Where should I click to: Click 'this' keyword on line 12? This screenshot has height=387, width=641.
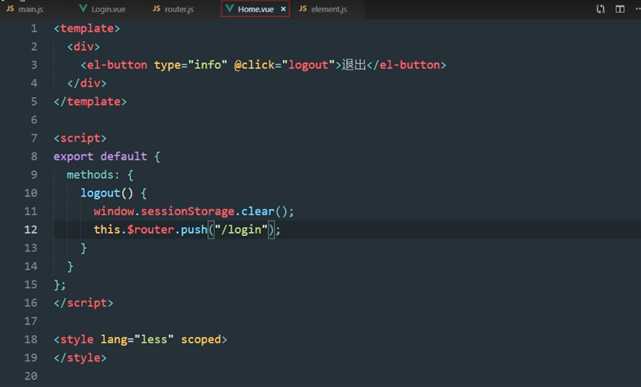click(107, 230)
